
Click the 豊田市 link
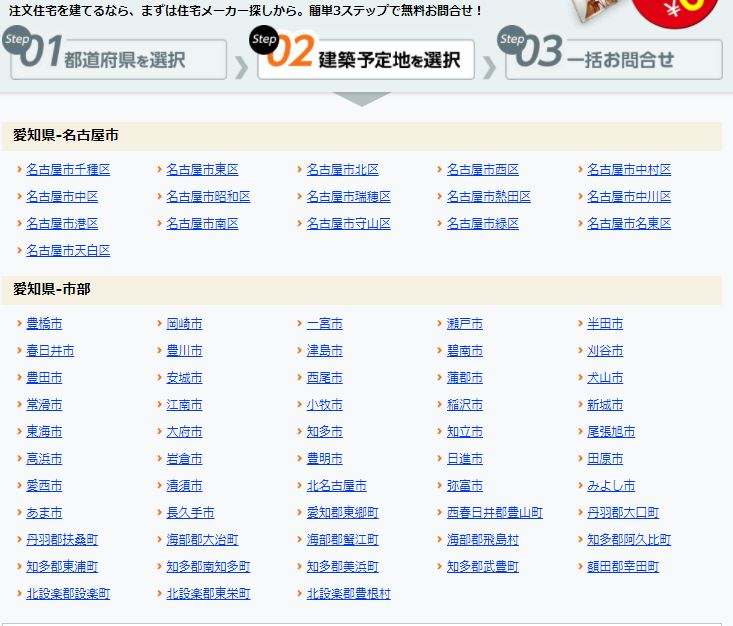[44, 378]
